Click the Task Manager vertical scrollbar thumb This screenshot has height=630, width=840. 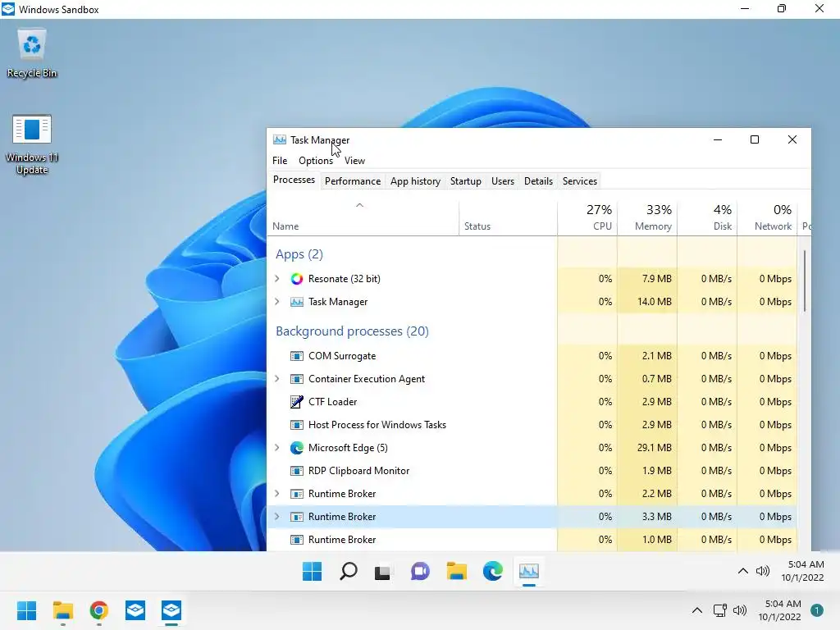(x=804, y=281)
